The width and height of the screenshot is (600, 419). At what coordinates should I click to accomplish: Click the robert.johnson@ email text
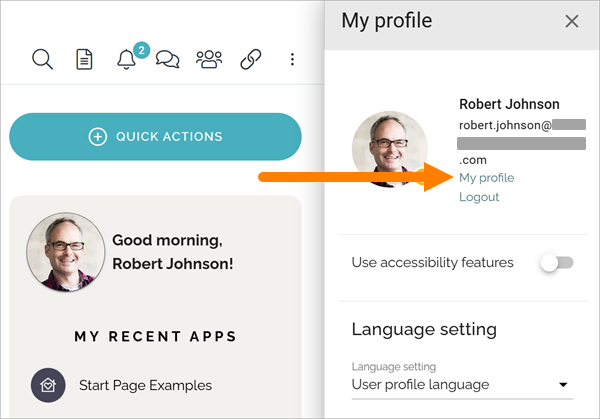pos(505,125)
